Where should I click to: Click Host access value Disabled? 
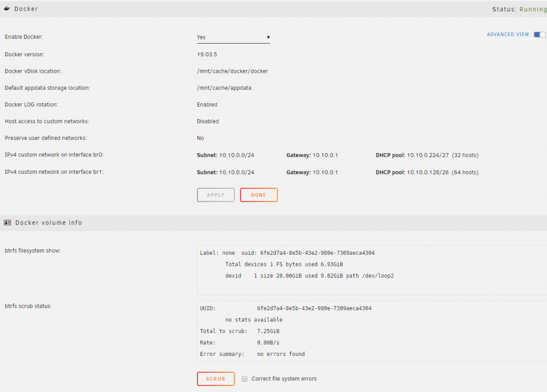[208, 121]
